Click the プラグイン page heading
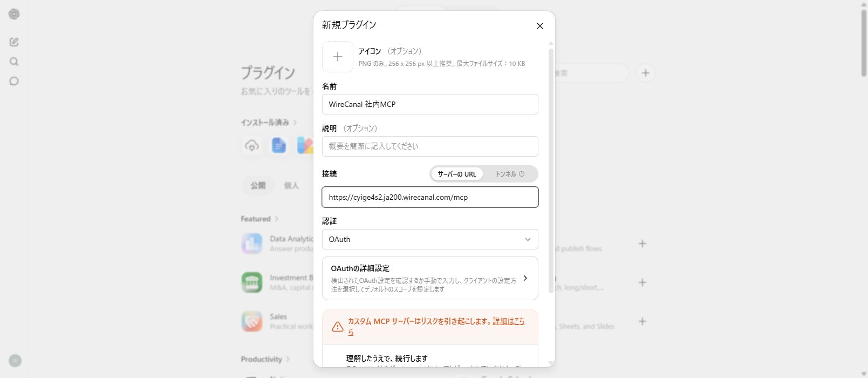This screenshot has height=378, width=868. point(268,72)
